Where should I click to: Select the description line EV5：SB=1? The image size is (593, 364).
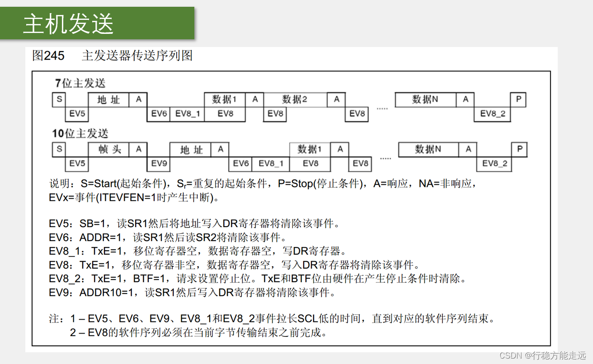pos(194,224)
